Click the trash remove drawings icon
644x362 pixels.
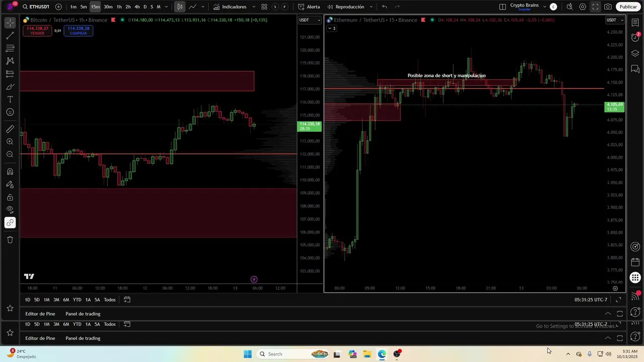point(10,240)
